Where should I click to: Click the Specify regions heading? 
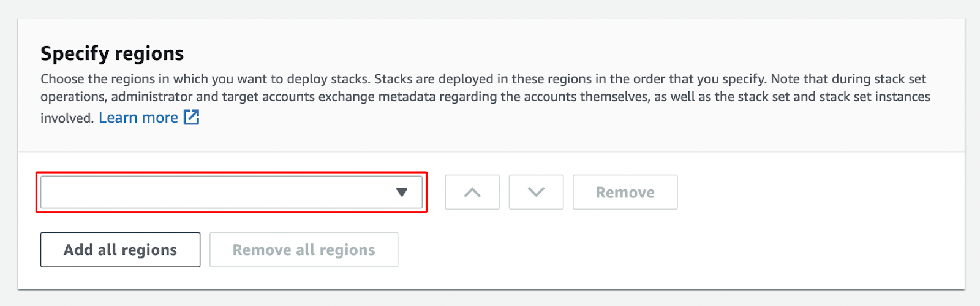[x=112, y=54]
